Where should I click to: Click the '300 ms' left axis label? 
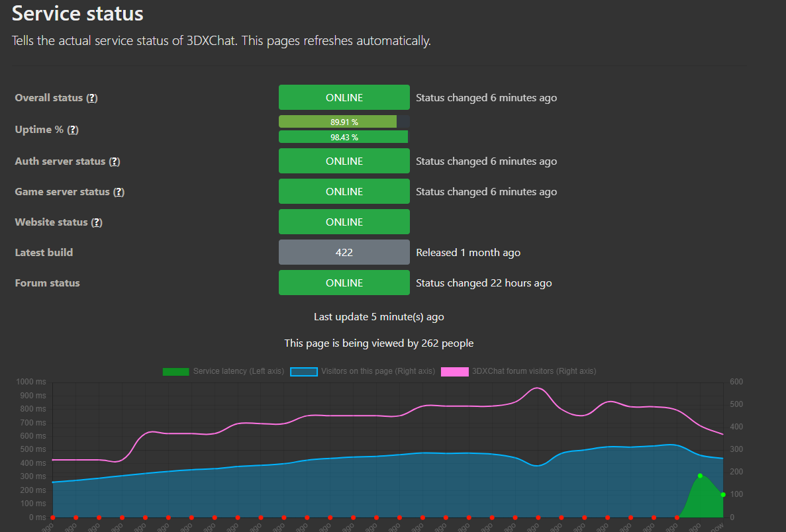(33, 476)
